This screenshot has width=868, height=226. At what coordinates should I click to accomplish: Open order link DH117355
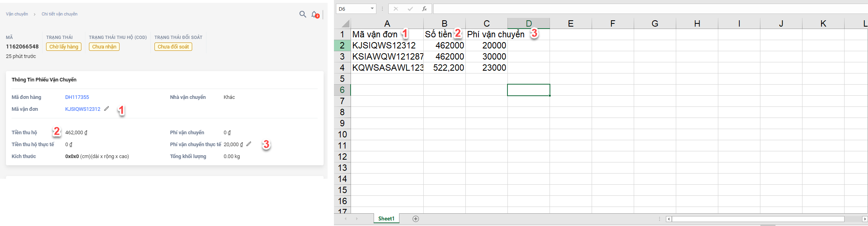[x=77, y=97]
